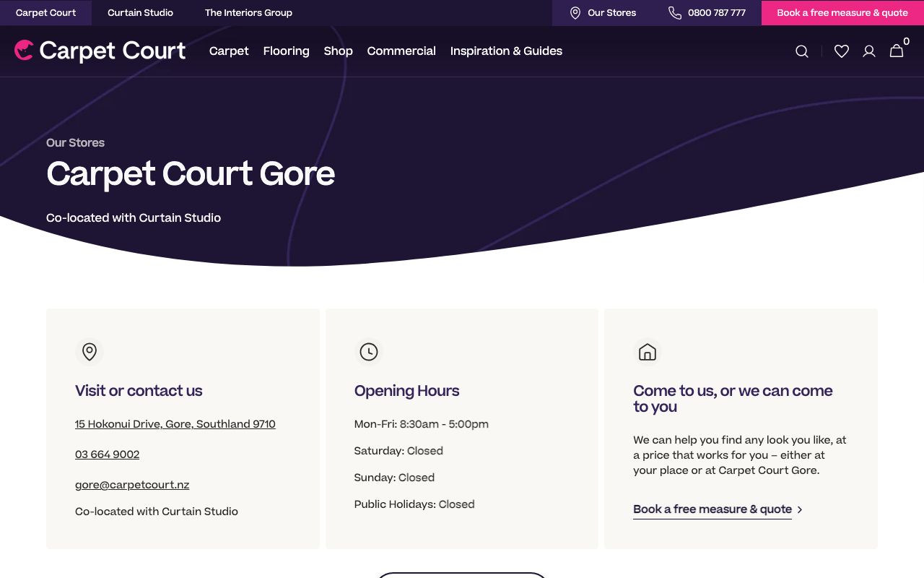Select hero subtitle Co-located with Curtain Studio
The height and width of the screenshot is (578, 924).
[x=134, y=217]
